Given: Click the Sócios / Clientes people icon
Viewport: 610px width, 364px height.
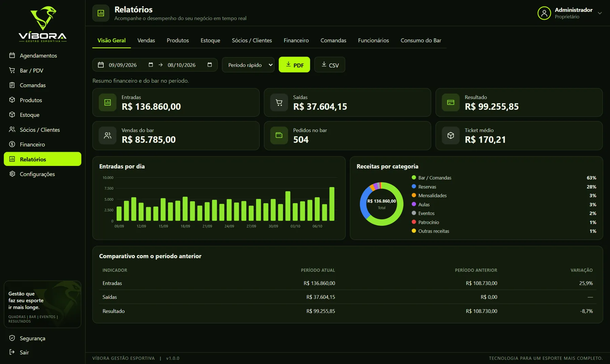Looking at the screenshot, I should 12,129.
